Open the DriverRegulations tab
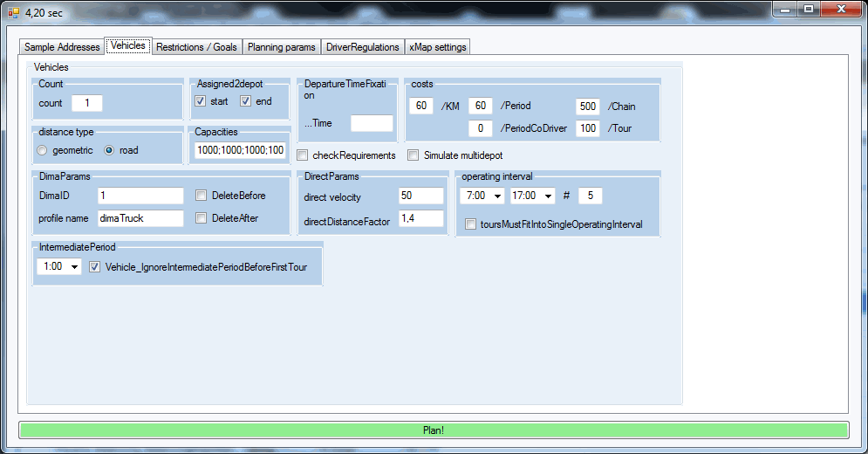Image resolution: width=868 pixels, height=454 pixels. [362, 47]
